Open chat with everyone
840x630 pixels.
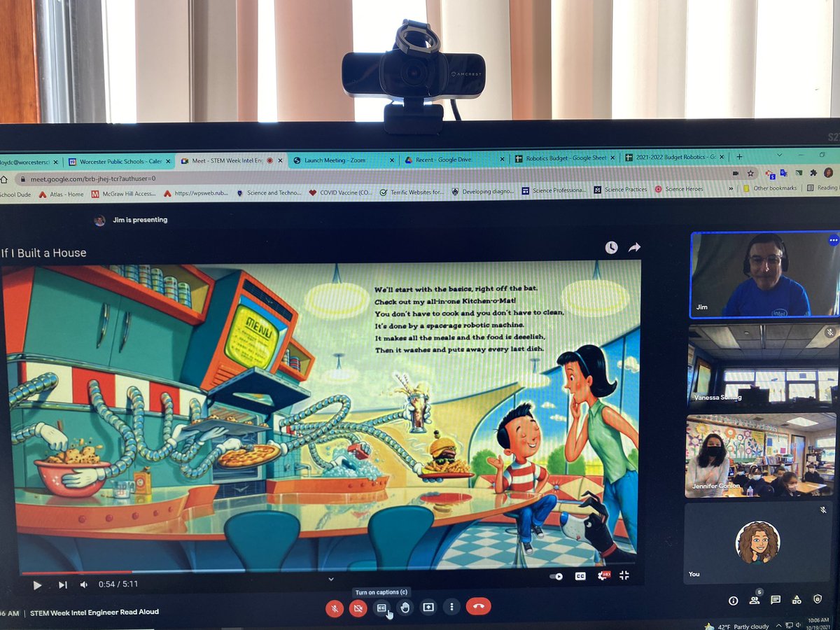coord(776,600)
